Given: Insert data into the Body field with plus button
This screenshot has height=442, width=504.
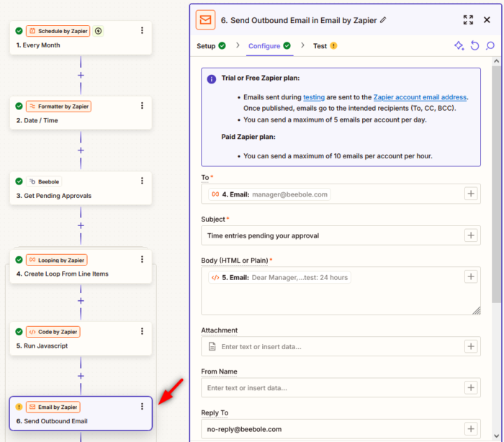Looking at the screenshot, I should 471,276.
